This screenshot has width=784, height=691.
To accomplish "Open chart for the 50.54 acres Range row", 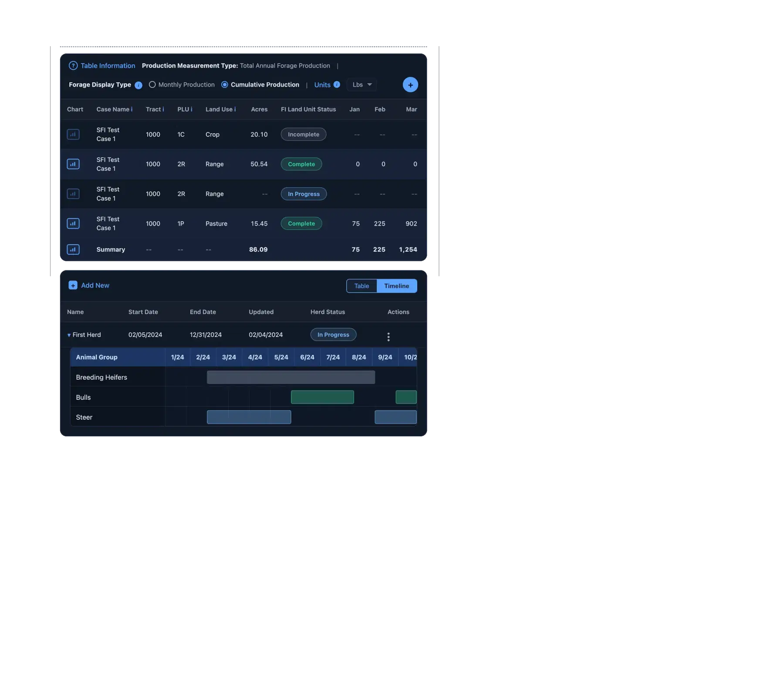I will point(73,164).
